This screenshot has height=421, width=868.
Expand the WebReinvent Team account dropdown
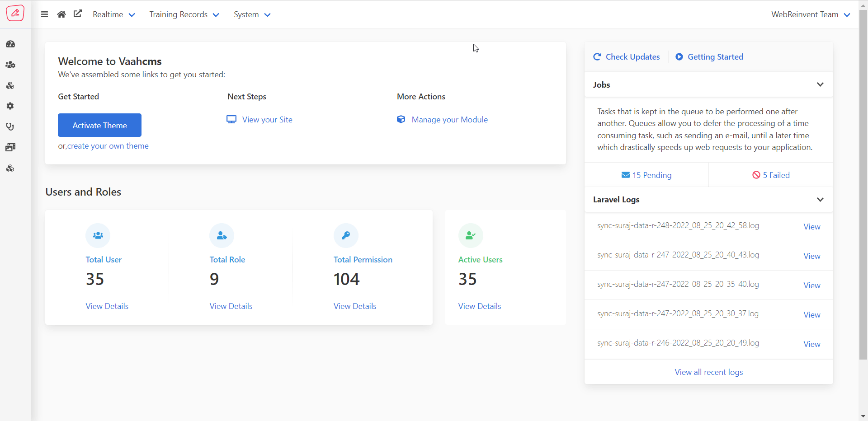(810, 14)
